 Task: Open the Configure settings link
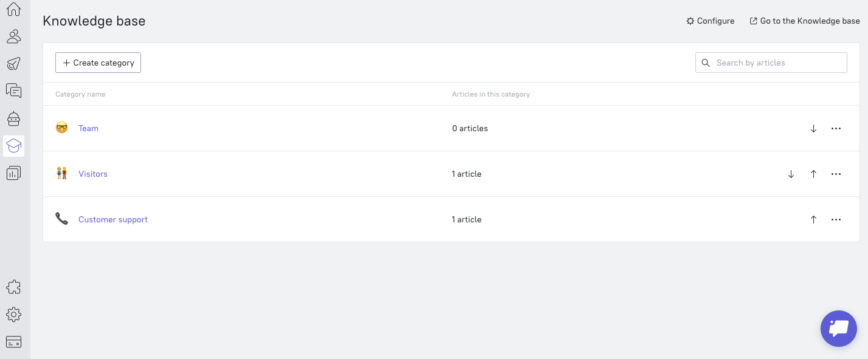click(x=710, y=21)
